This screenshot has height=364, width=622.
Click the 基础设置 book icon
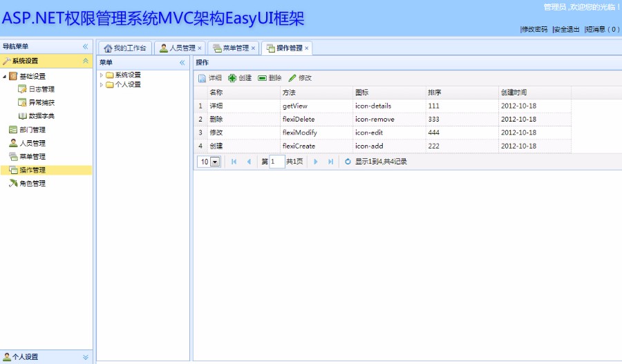point(13,76)
